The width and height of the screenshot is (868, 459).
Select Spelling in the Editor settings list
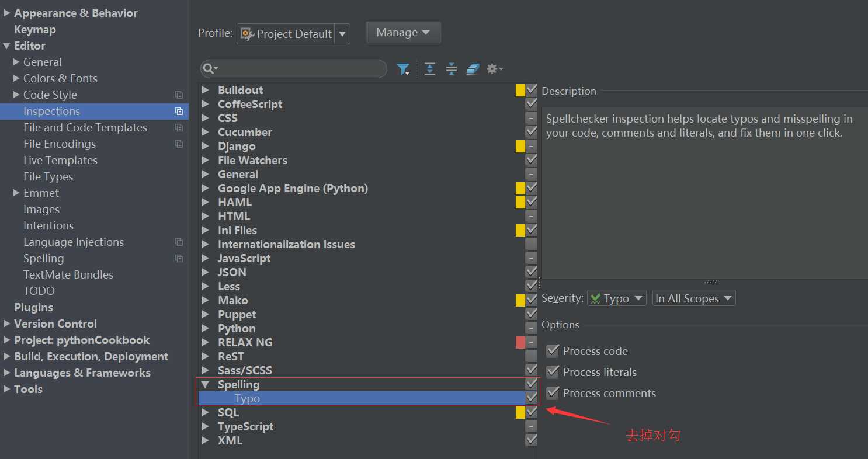click(44, 258)
